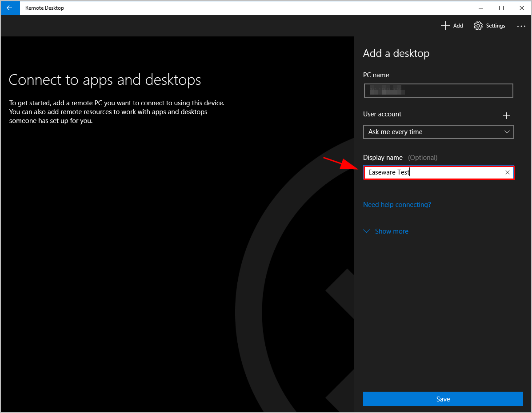Select the Add a desktop heading
The height and width of the screenshot is (413, 532).
[396, 53]
